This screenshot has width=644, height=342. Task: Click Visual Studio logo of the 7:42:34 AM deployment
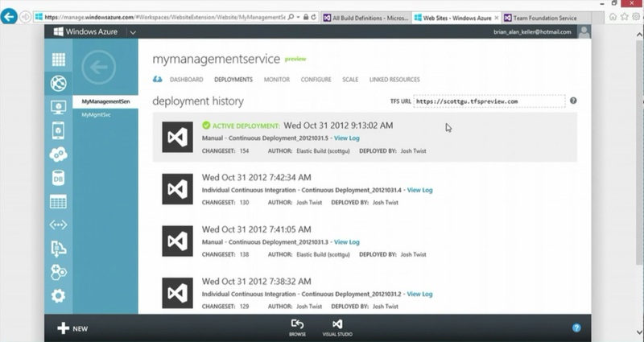(177, 189)
